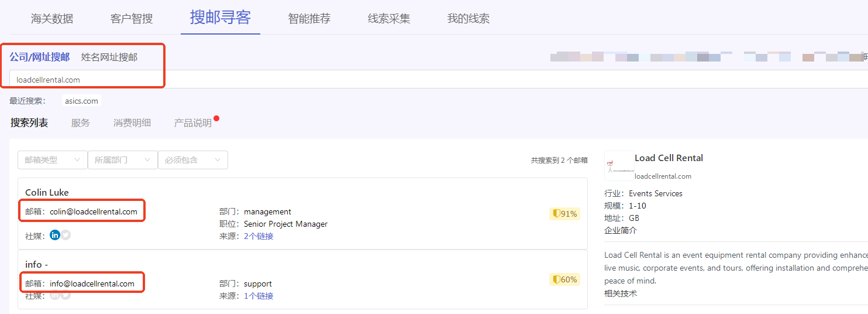The height and width of the screenshot is (314, 868).
Task: Click the info row's grey Twitter icon
Action: (x=66, y=295)
